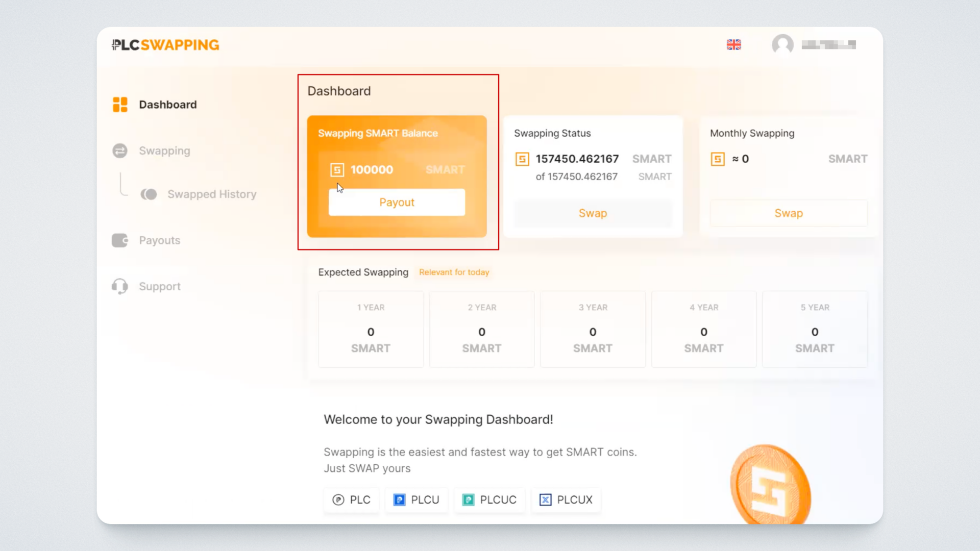The width and height of the screenshot is (980, 551).
Task: Select the 5 YEAR expected swapping card
Action: [x=815, y=329]
